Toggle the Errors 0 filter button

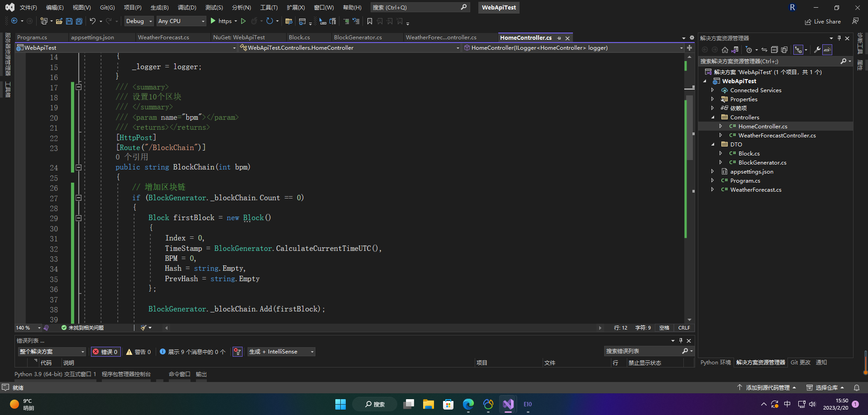(106, 352)
